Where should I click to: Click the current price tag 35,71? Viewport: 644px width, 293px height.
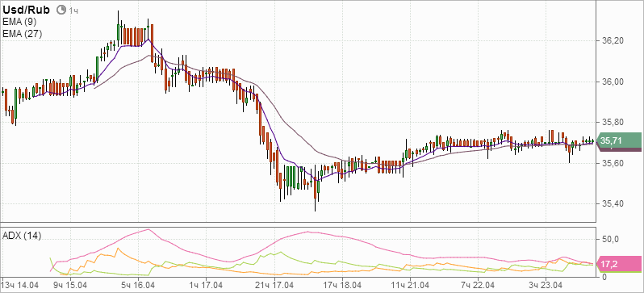(619, 140)
